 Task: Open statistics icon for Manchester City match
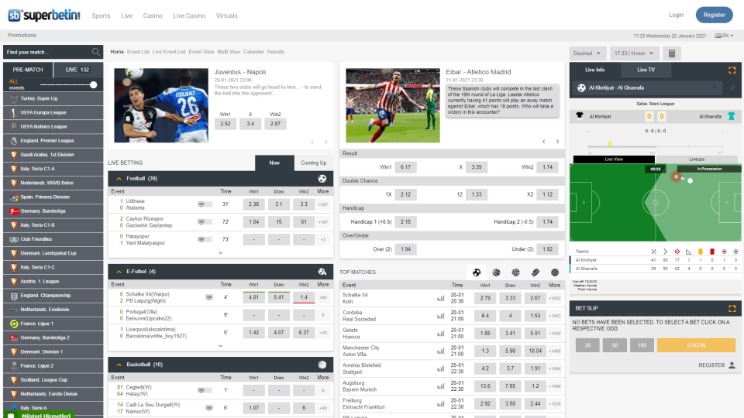click(x=440, y=351)
